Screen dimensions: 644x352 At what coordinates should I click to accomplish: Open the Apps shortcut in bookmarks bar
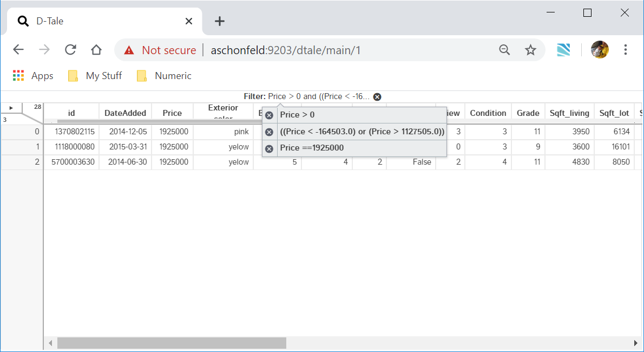[33, 76]
